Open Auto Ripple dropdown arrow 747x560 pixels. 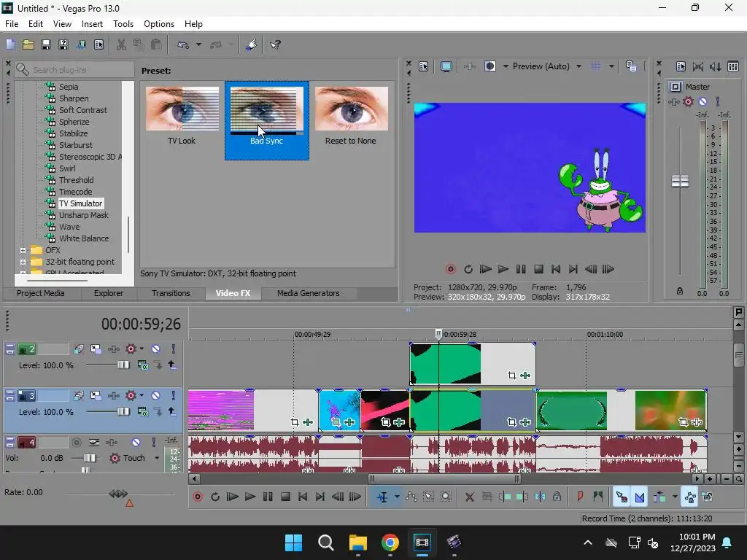(x=675, y=497)
